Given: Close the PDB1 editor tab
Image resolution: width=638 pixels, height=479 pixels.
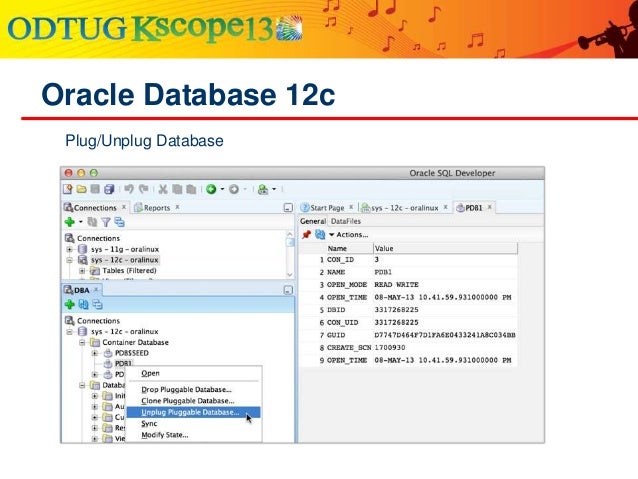Looking at the screenshot, I should click(x=489, y=207).
